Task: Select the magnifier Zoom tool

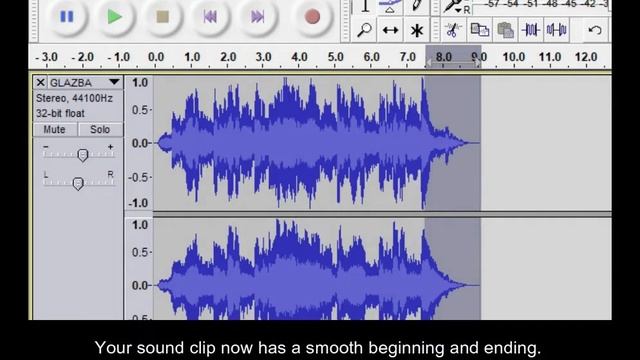Action: tap(364, 30)
